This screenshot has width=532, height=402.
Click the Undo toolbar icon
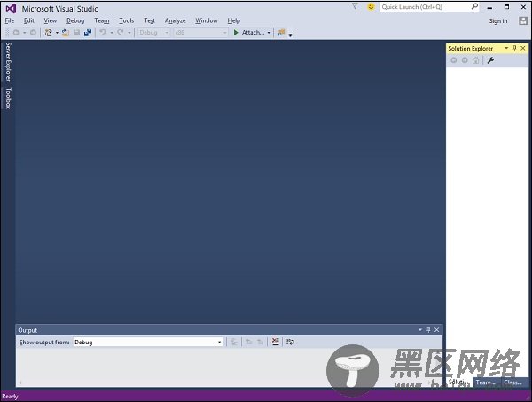[103, 33]
